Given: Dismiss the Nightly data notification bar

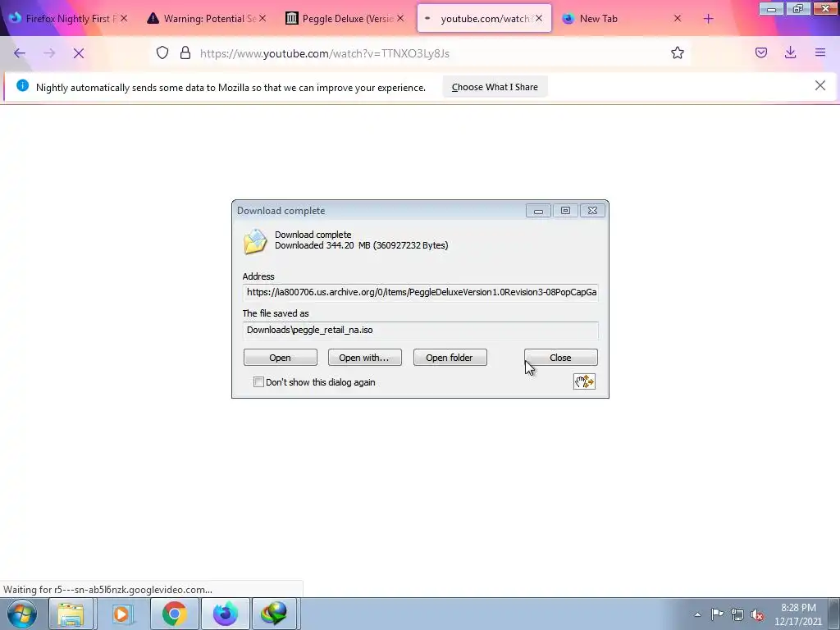Looking at the screenshot, I should click(819, 85).
